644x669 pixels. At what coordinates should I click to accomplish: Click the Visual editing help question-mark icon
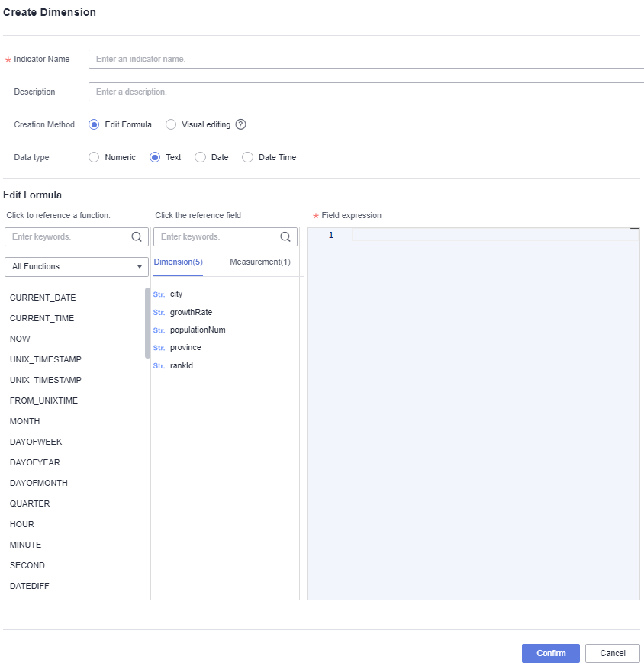point(240,125)
